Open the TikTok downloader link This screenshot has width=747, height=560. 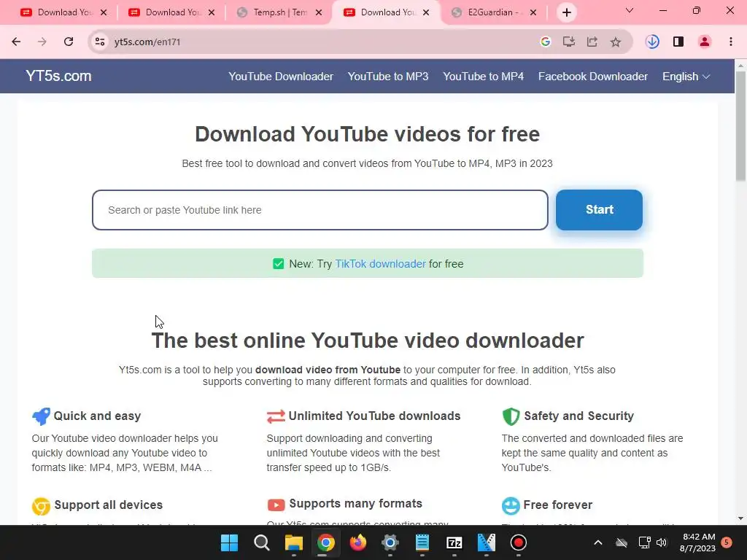pyautogui.click(x=380, y=264)
